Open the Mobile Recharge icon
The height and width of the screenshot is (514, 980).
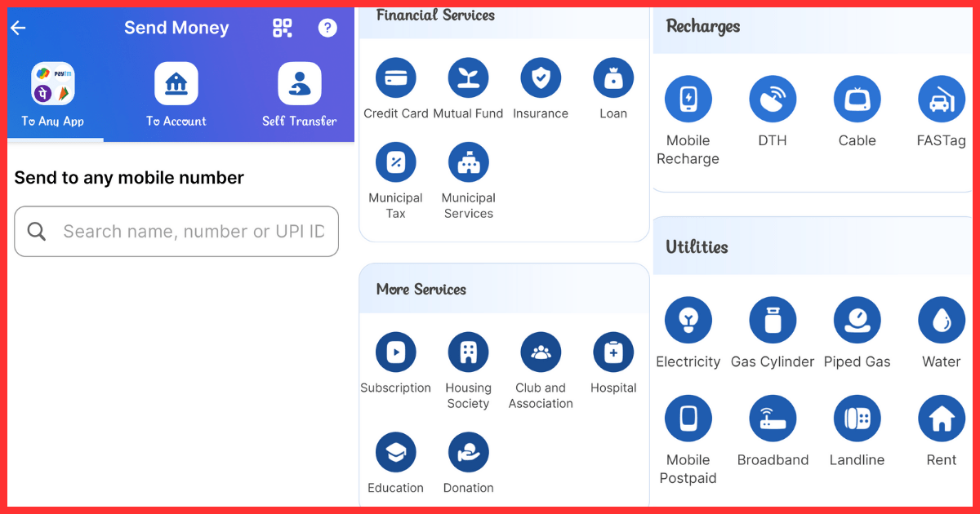688,100
